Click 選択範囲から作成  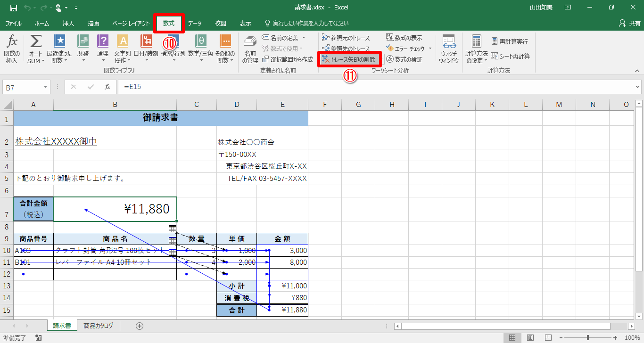click(287, 59)
